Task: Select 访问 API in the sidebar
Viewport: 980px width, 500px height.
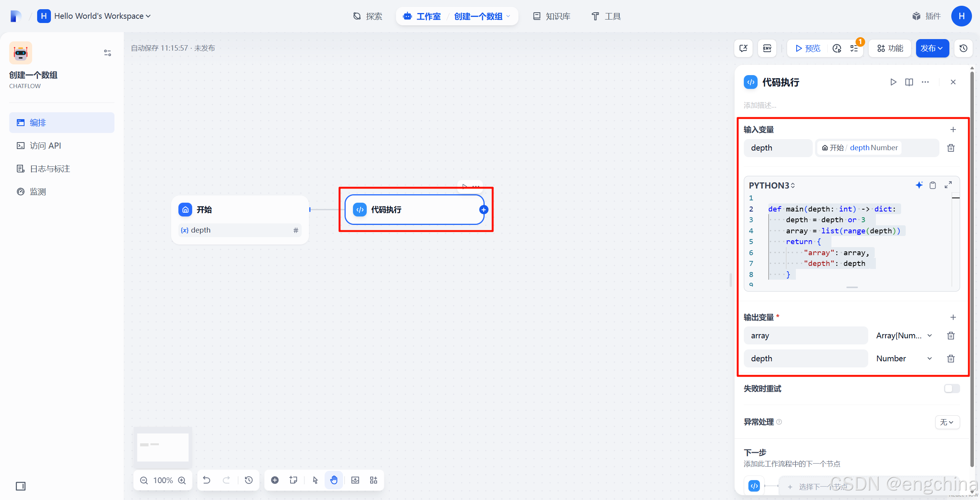Action: tap(45, 146)
